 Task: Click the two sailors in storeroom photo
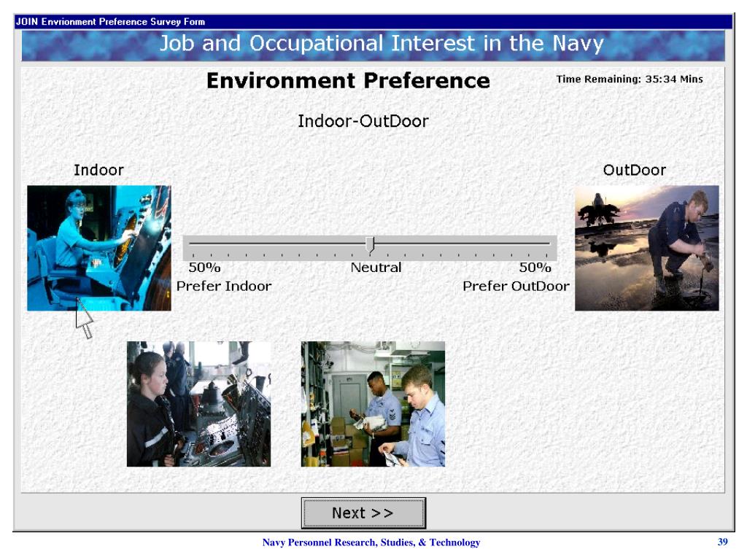(373, 404)
